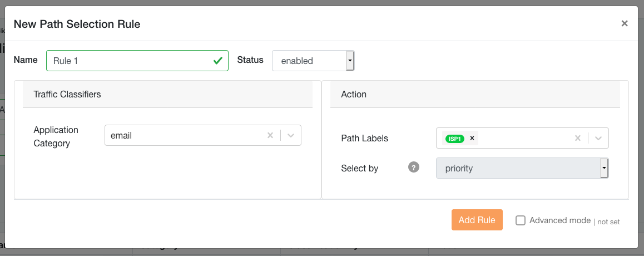Click the Path Labels input area
Image resolution: width=644 pixels, height=256 pixels.
pos(523,139)
